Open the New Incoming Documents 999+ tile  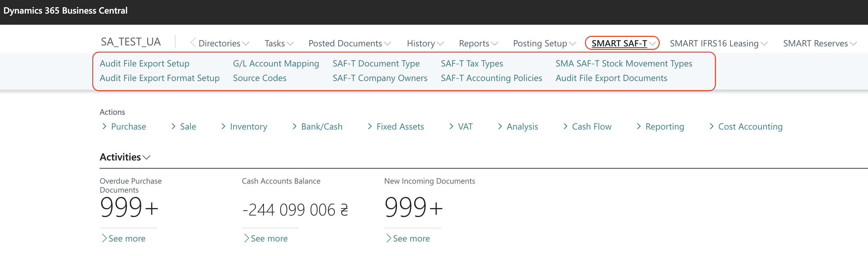[413, 207]
